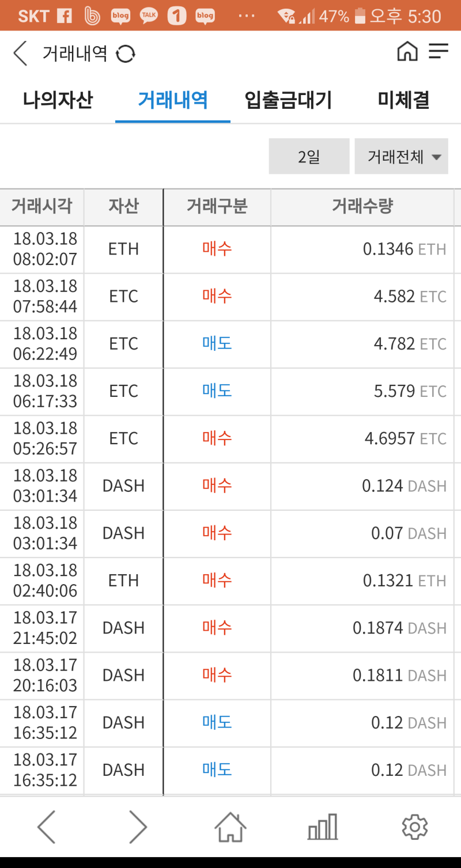Open the hamburger menu
This screenshot has height=868, width=461.
[439, 52]
